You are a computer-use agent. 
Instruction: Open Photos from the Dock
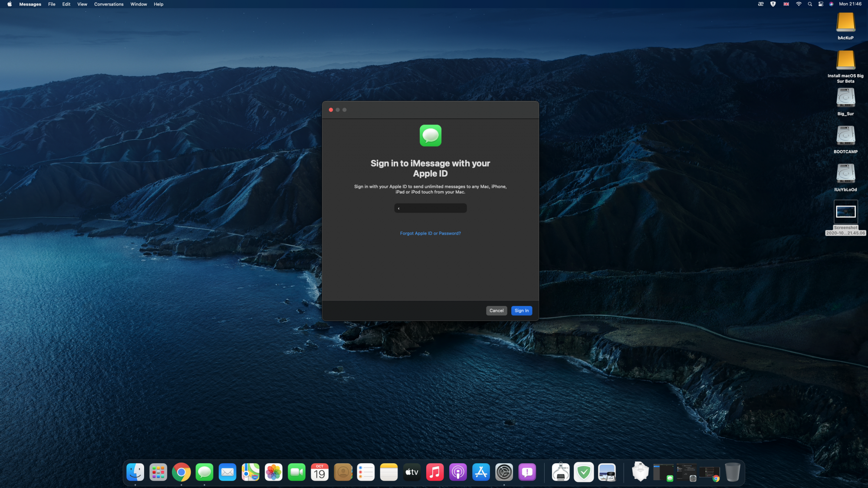[273, 472]
